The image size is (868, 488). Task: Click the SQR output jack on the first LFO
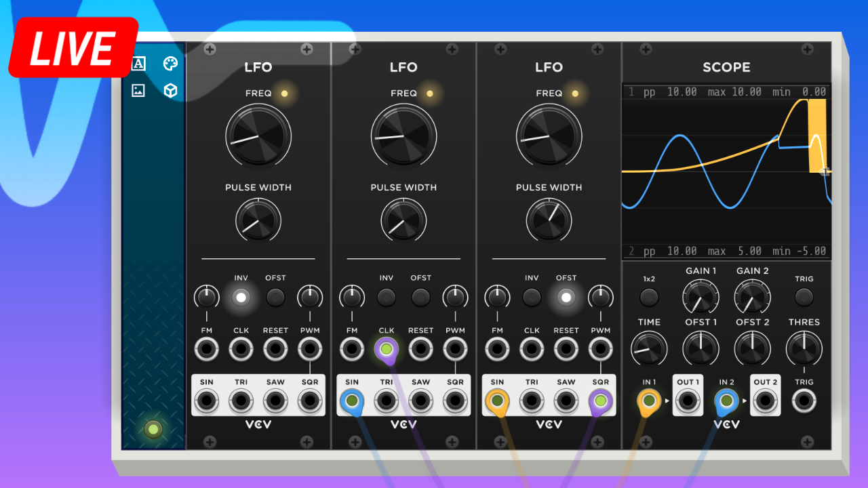[x=310, y=401]
